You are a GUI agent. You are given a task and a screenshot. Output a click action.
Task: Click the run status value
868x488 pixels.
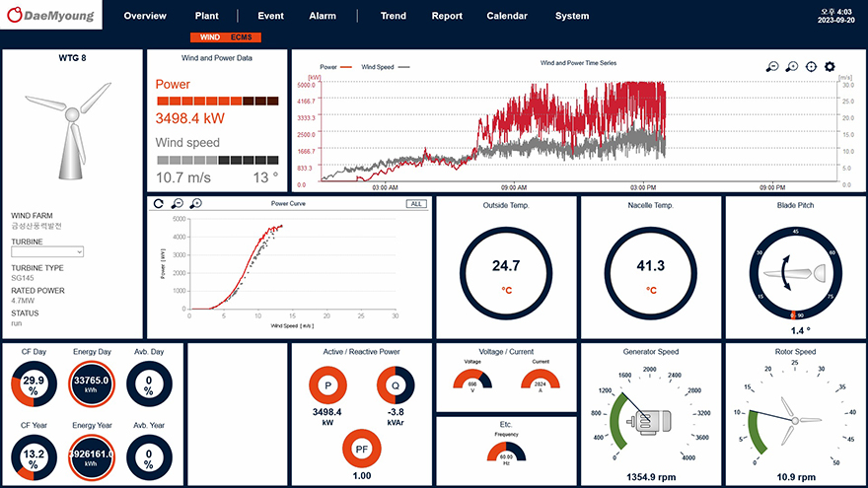pyautogui.click(x=17, y=323)
